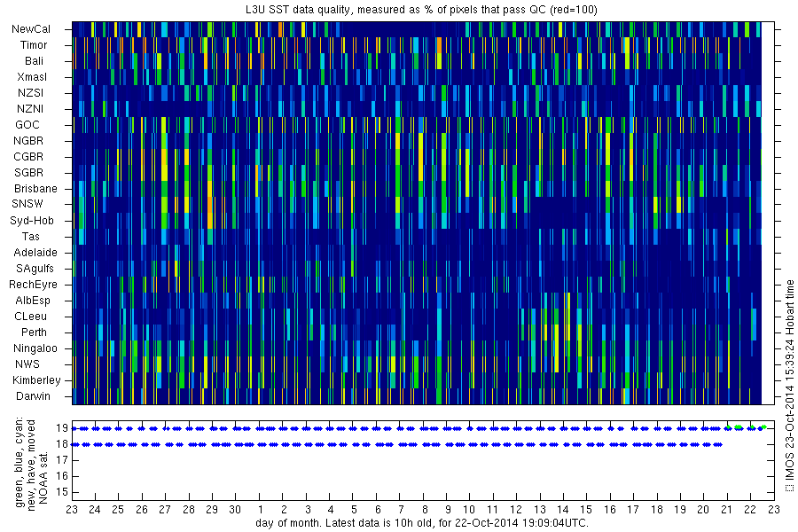
Task: Select the Kimberley region label
Action: (36, 380)
